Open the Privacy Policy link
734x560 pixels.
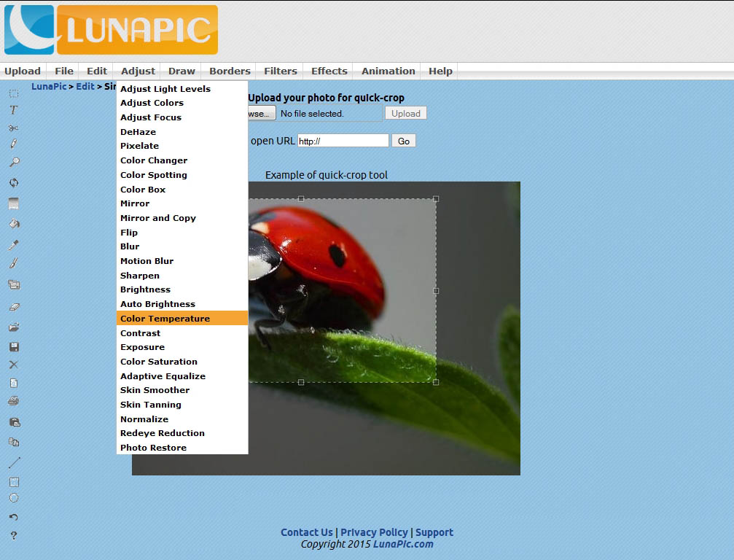coord(374,532)
